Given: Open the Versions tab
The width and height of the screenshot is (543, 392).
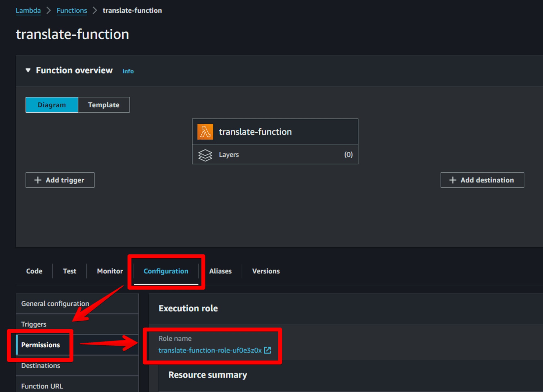Looking at the screenshot, I should [266, 271].
